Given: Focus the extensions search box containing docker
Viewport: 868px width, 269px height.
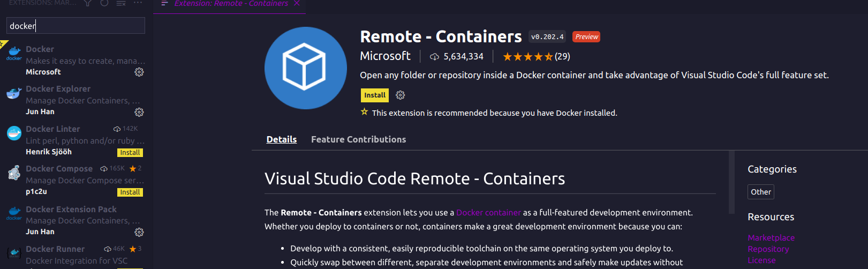Looking at the screenshot, I should [x=76, y=26].
